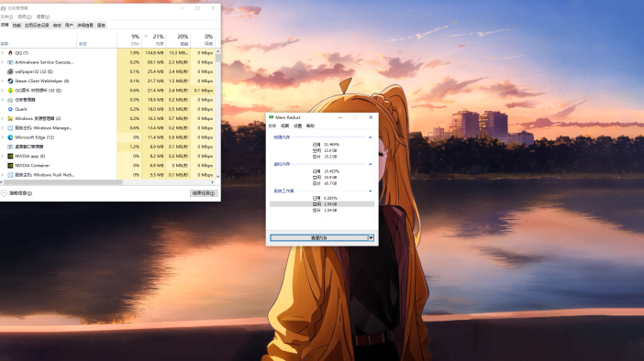Screen dimensions: 644x361
Task: Open Mem Reduct 视图 menu
Action: tap(285, 126)
